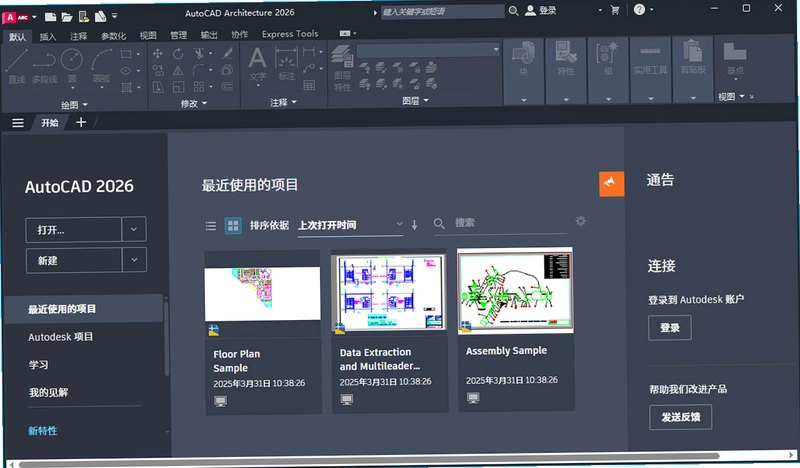Expand the View panel dropdown in ribbon
The image size is (800, 468).
pyautogui.click(x=732, y=96)
